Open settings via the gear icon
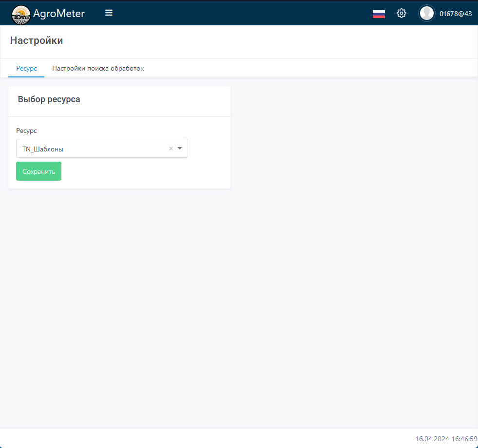478x448 pixels. click(402, 14)
